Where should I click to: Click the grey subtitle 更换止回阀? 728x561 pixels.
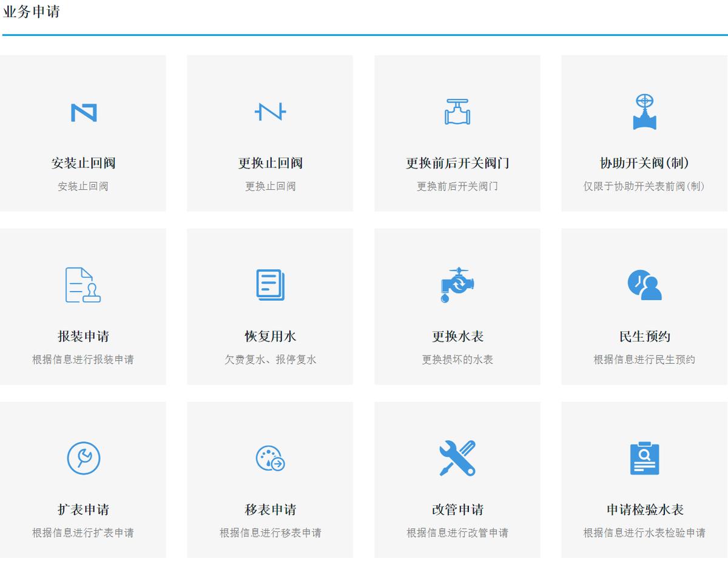pyautogui.click(x=270, y=186)
